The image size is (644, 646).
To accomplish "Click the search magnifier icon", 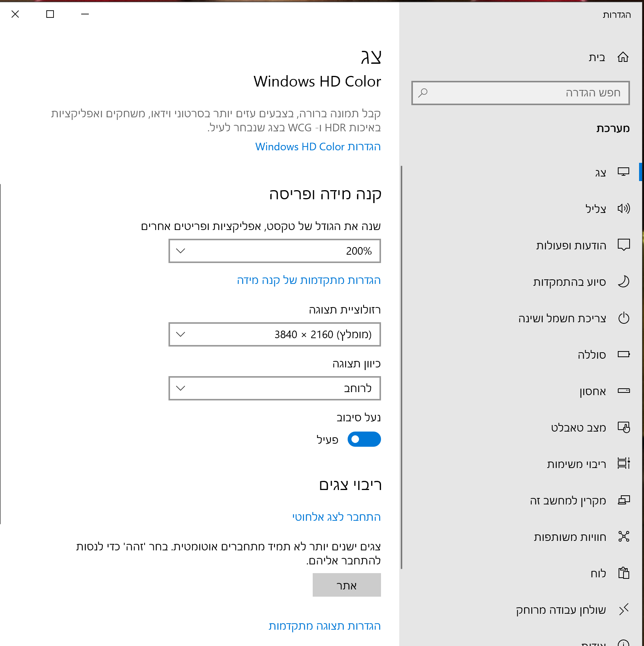I will click(x=423, y=93).
